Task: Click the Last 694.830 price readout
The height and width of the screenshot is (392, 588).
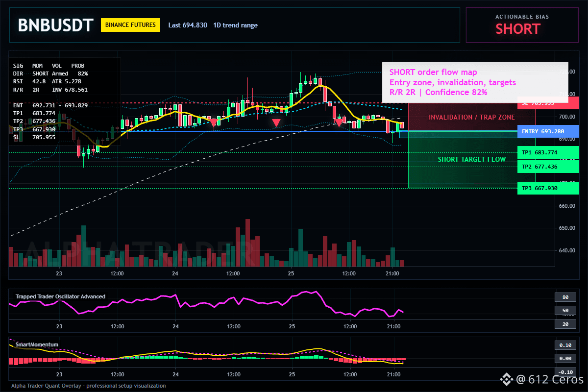Action: point(188,25)
